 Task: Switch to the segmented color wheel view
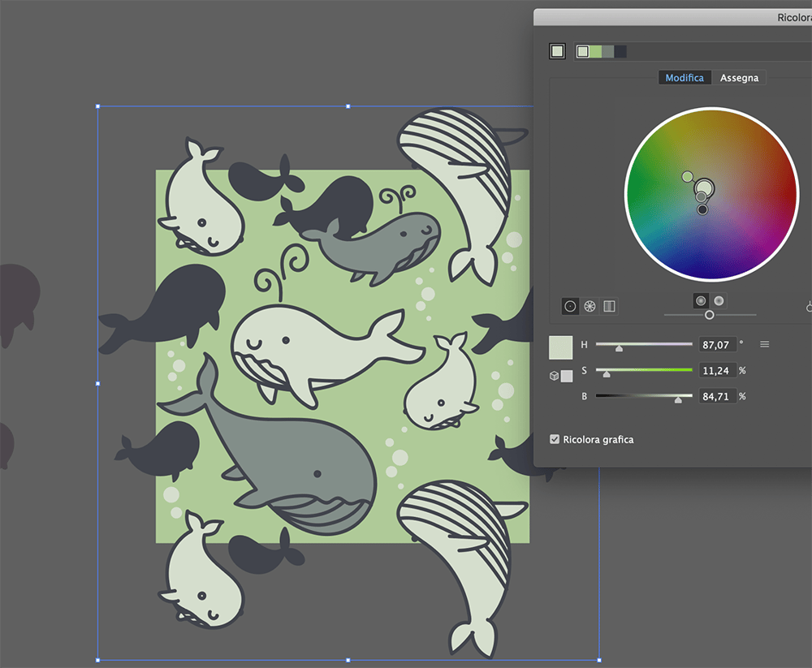[x=590, y=307]
